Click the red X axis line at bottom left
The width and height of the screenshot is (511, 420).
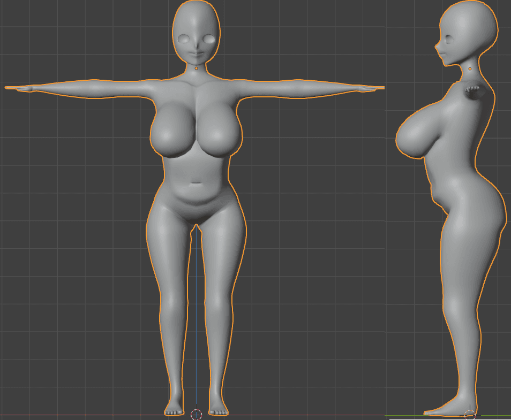[80, 415]
